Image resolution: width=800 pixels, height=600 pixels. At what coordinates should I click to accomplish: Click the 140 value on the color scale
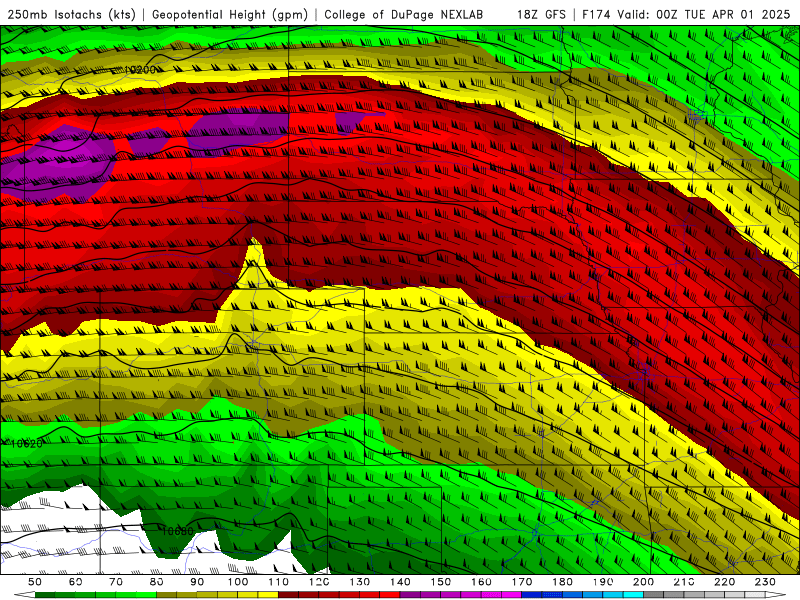(x=400, y=582)
